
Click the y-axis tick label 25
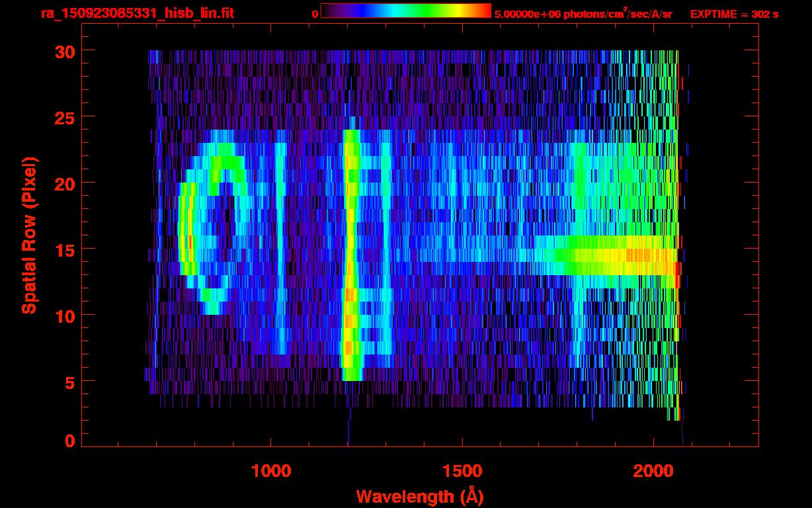pyautogui.click(x=65, y=117)
